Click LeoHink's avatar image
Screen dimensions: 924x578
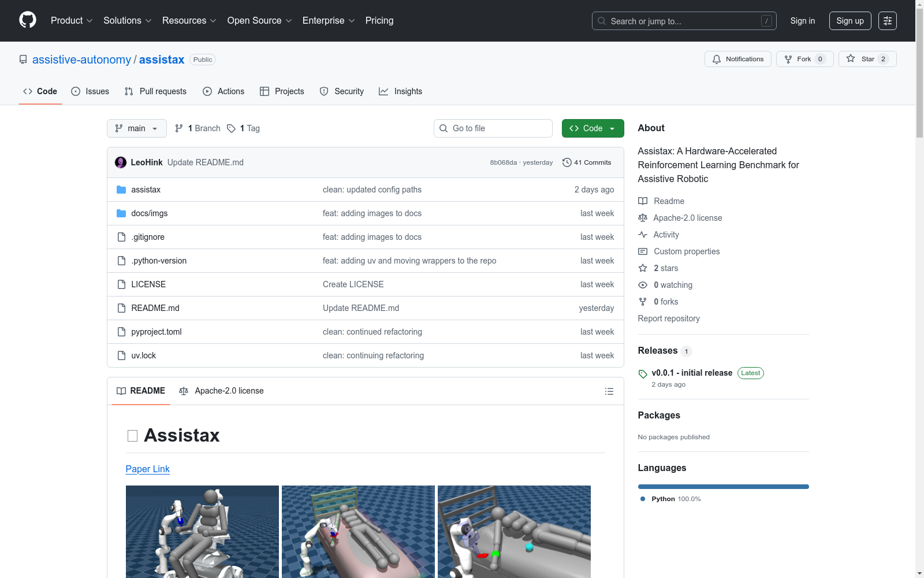point(121,162)
